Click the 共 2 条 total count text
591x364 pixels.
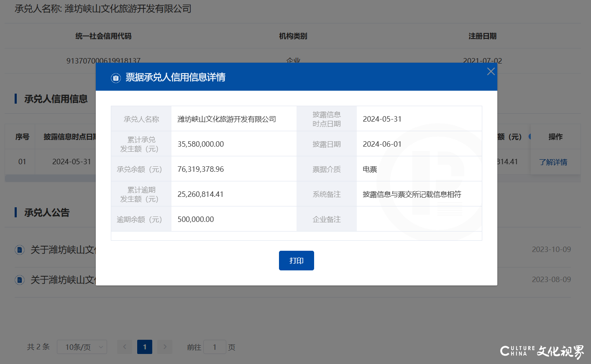38,347
